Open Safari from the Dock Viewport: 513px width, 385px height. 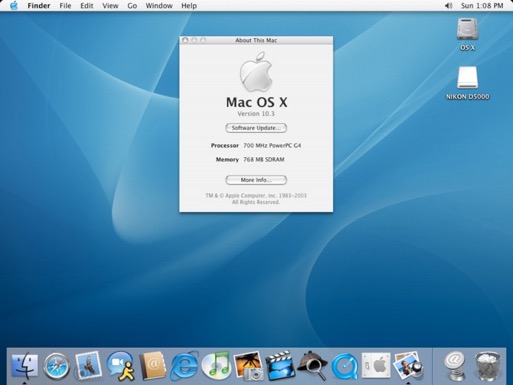(x=57, y=366)
